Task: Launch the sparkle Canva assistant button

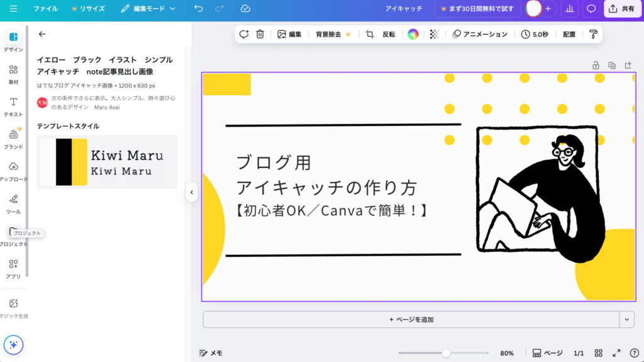Action: click(x=13, y=345)
